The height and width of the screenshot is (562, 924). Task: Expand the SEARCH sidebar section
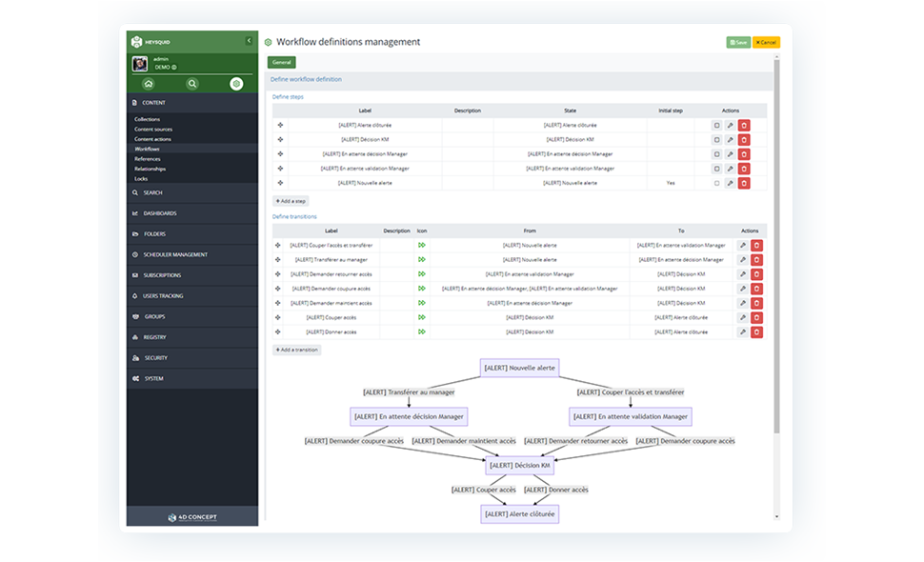(192, 192)
